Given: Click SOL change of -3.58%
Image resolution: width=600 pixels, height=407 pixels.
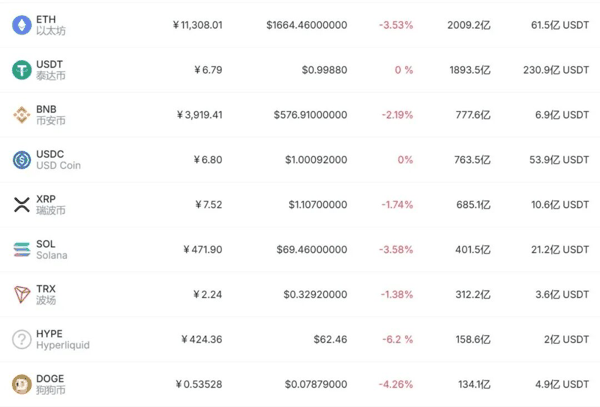Looking at the screenshot, I should (396, 250).
